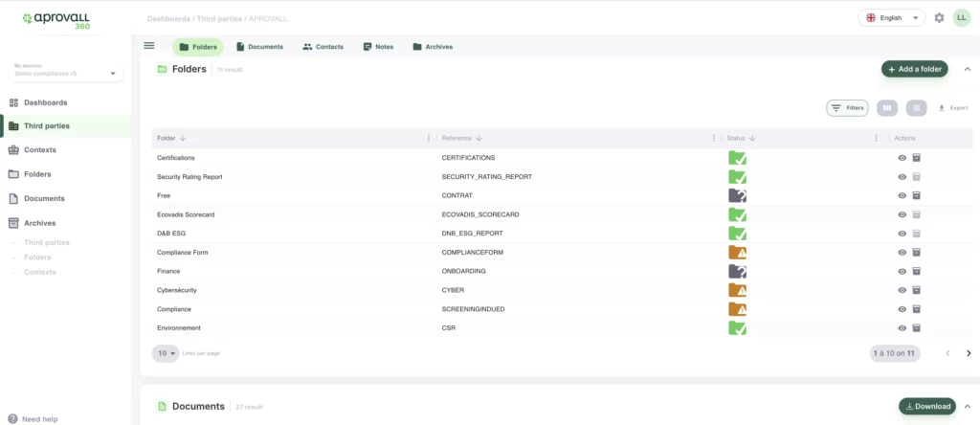The width and height of the screenshot is (980, 425).
Task: Open the English language dropdown
Action: tap(892, 18)
